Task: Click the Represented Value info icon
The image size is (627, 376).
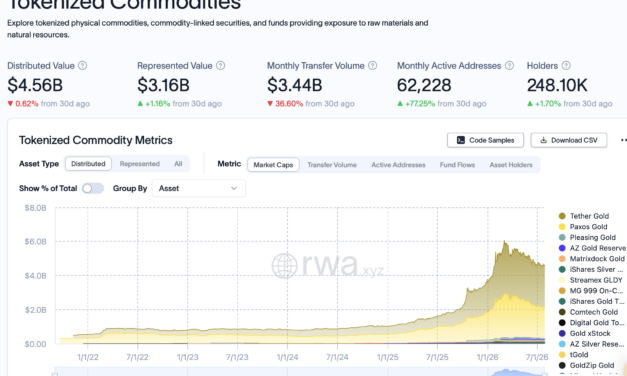Action: tap(220, 66)
